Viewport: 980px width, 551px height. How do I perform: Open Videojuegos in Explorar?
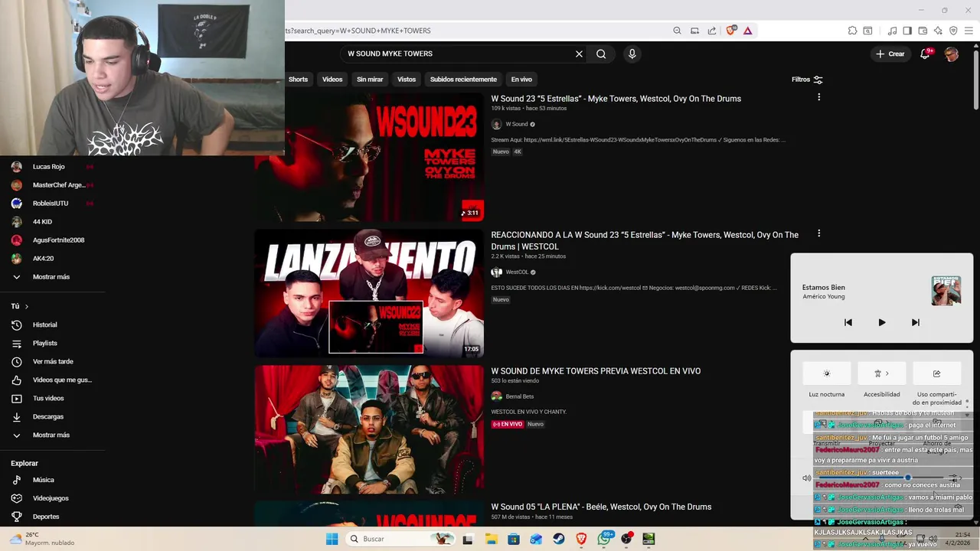[51, 498]
